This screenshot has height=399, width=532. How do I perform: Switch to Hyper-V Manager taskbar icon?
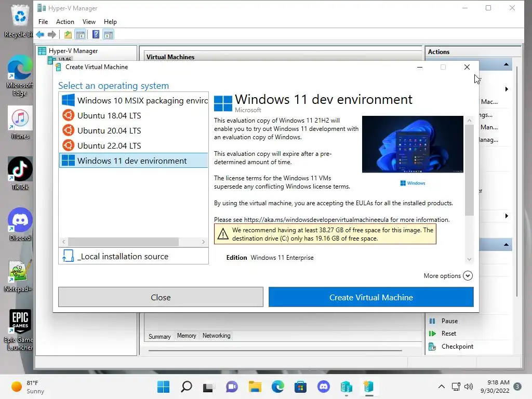(x=346, y=387)
